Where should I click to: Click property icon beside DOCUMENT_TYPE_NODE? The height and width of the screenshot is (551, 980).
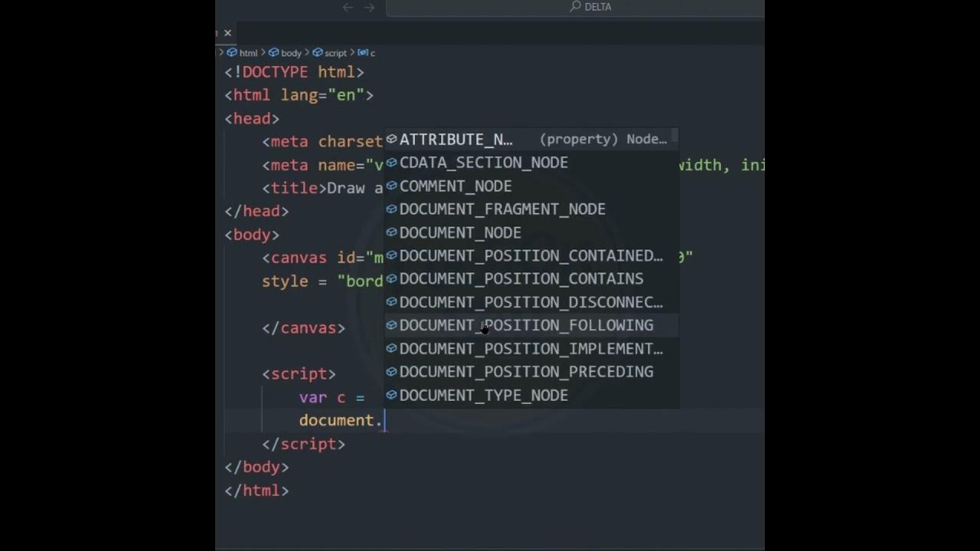tap(391, 395)
